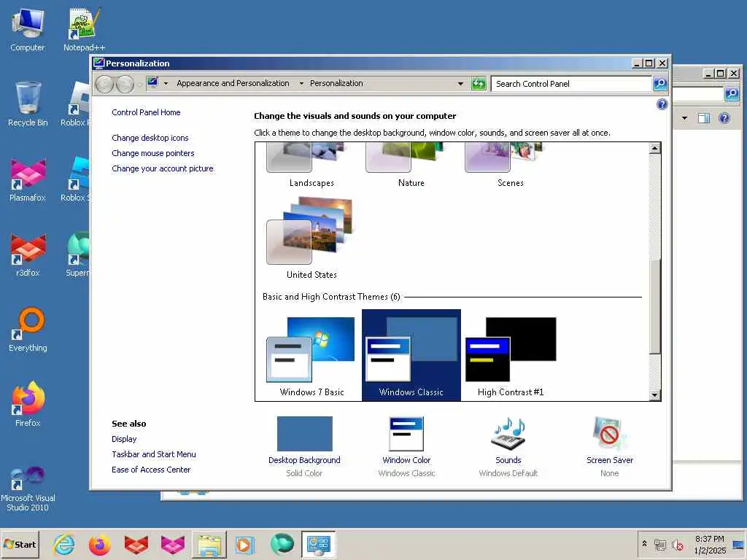Select Microsoft Visual Studio 2010 shortcut

(28, 489)
